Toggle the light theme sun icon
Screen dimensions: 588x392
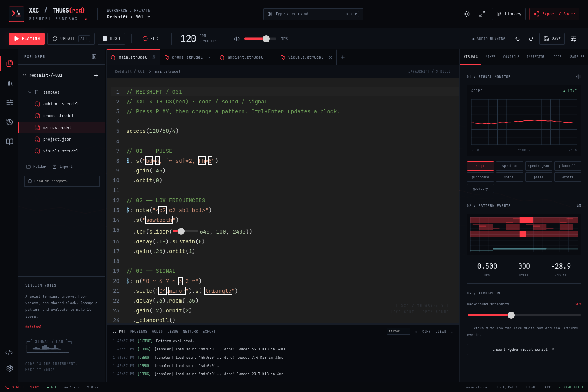coord(466,14)
